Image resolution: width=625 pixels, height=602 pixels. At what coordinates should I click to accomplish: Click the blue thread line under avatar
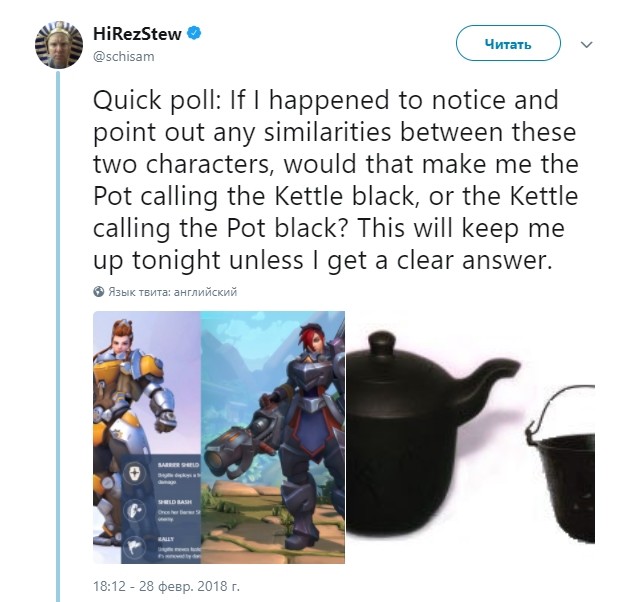[58, 335]
